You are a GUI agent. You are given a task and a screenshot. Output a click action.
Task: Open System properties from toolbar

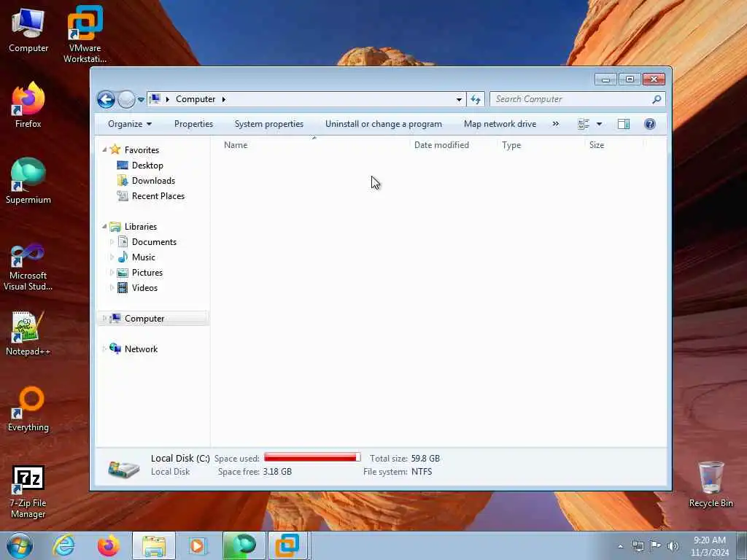(269, 124)
